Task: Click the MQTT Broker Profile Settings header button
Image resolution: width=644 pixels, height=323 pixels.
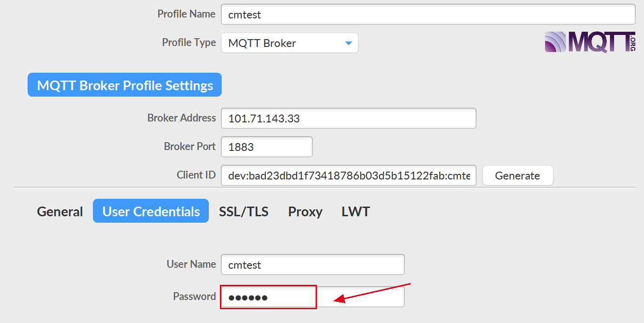Action: [125, 85]
